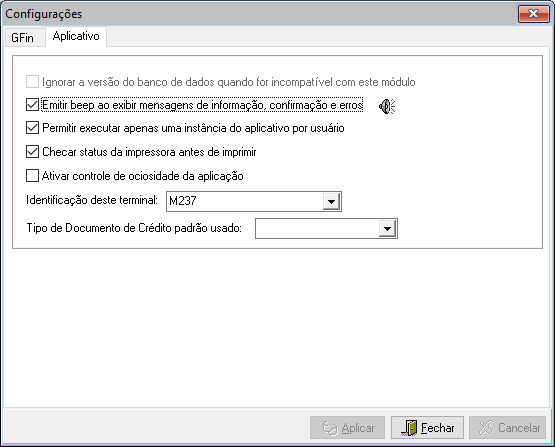Viewport: 555px width, 447px height.
Task: Enable Ativar controle de ociosidade checkbox
Action: (32, 176)
